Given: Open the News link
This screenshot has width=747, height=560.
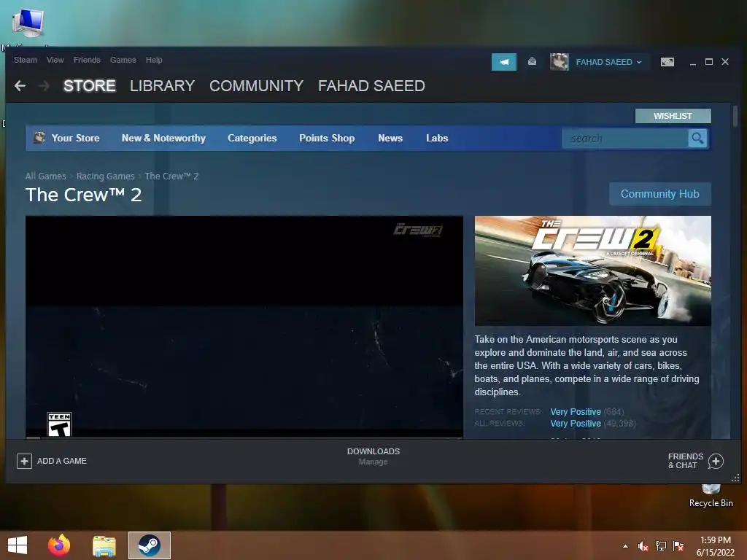Looking at the screenshot, I should point(390,138).
